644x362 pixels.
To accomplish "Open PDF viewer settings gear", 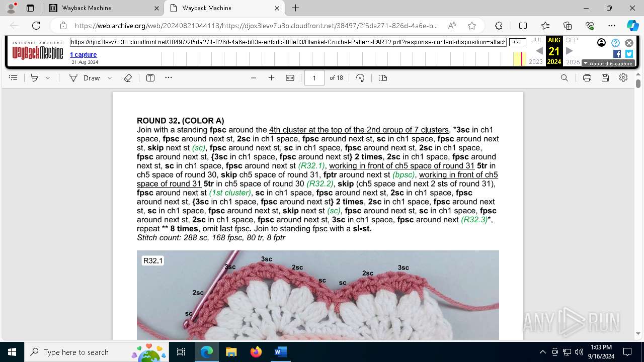I will 623,78.
